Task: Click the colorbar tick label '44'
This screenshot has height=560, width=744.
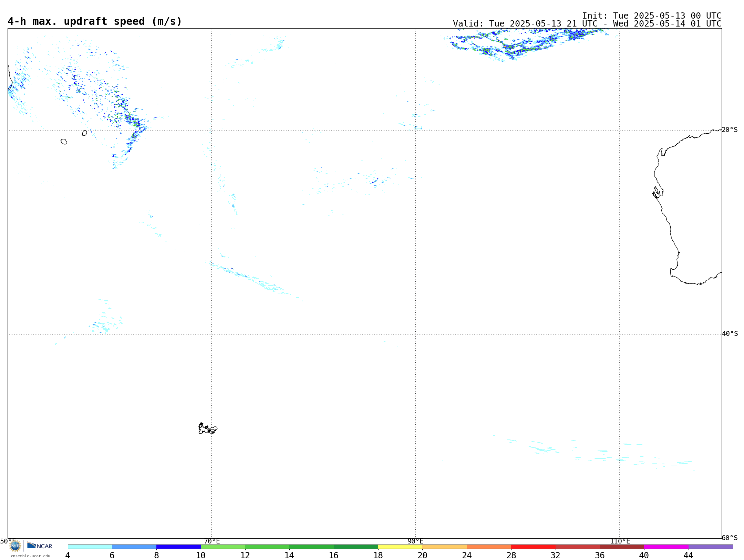Action: pos(689,555)
